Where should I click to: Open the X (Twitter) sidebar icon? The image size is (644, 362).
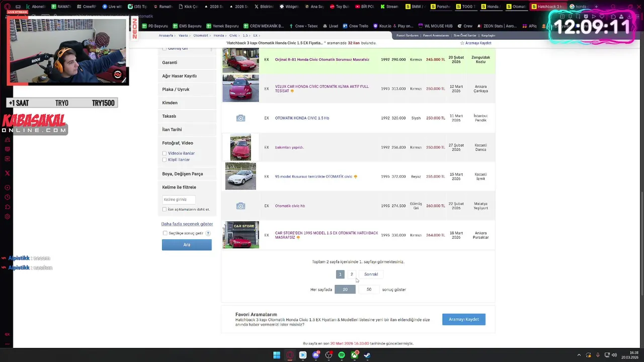coord(7,173)
